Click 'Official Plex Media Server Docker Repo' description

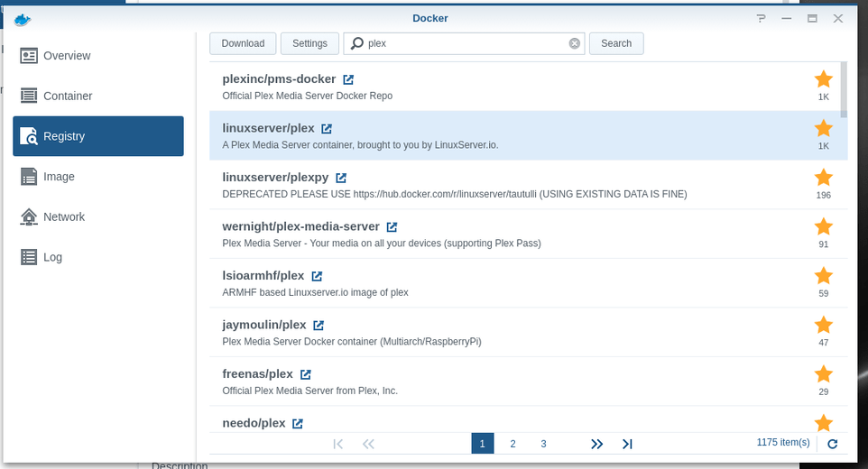point(308,96)
